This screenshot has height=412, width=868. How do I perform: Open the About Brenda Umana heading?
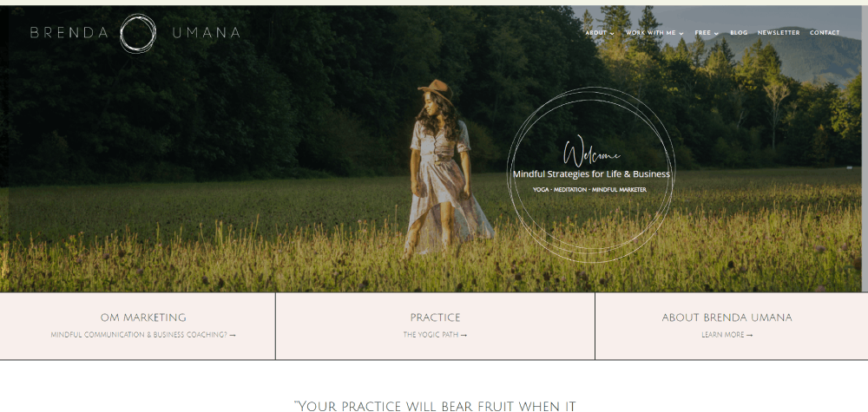pyautogui.click(x=727, y=317)
